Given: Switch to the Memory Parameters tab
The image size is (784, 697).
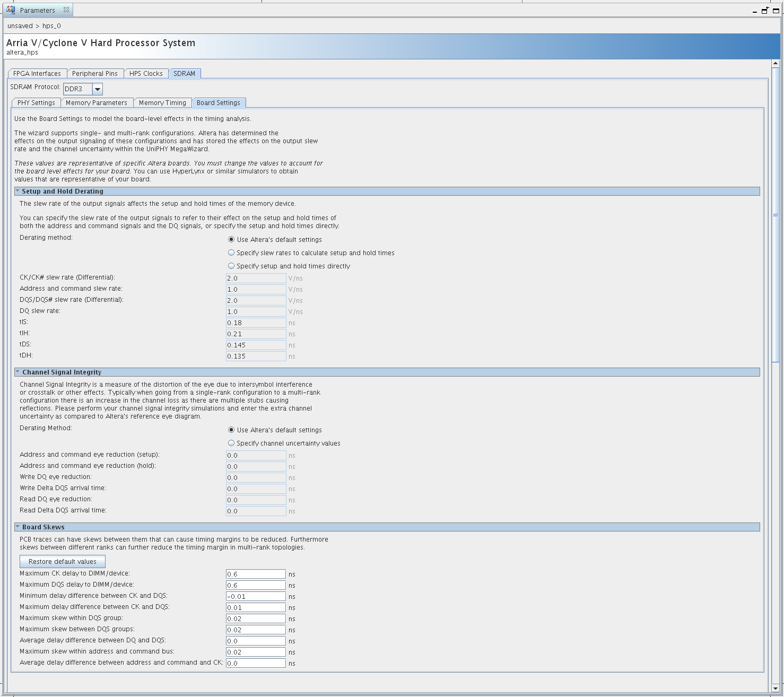Looking at the screenshot, I should pos(97,103).
